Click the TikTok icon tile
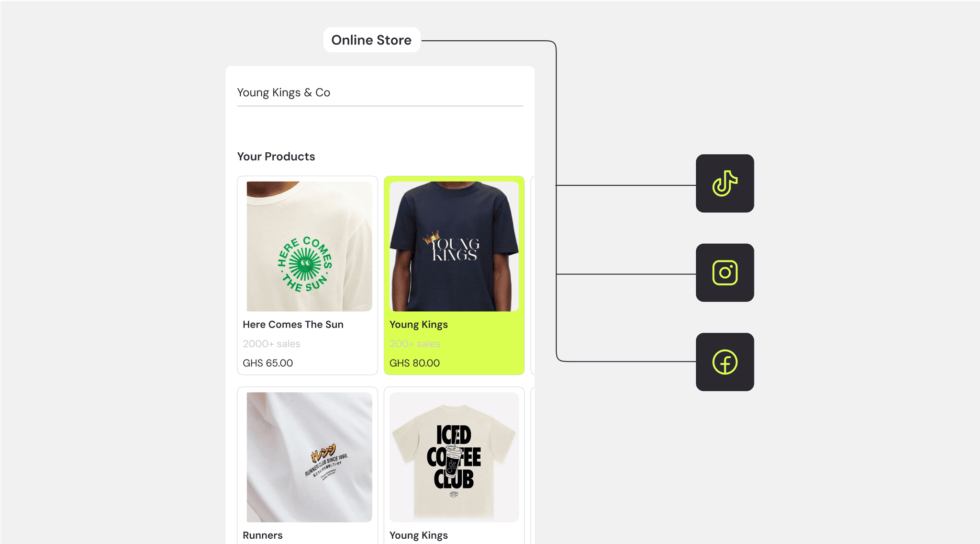This screenshot has width=980, height=544. tap(724, 183)
